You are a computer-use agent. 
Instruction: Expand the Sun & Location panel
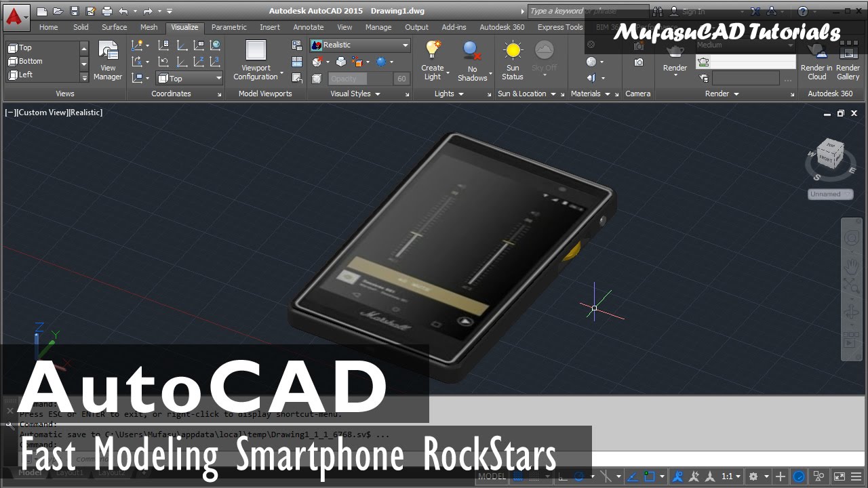[x=526, y=94]
